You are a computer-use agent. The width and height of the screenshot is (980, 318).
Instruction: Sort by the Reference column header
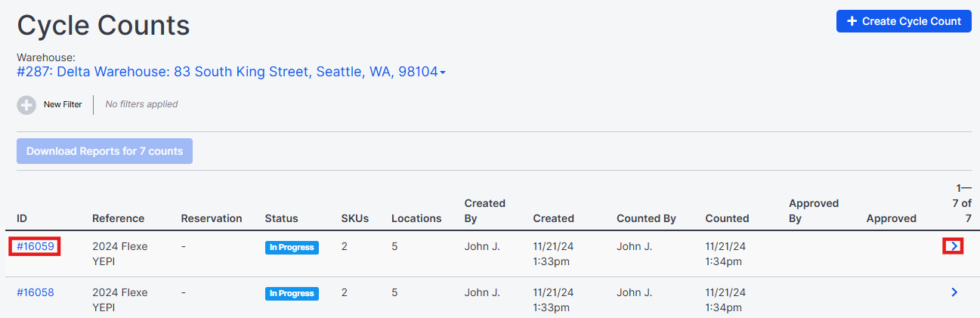point(118,218)
